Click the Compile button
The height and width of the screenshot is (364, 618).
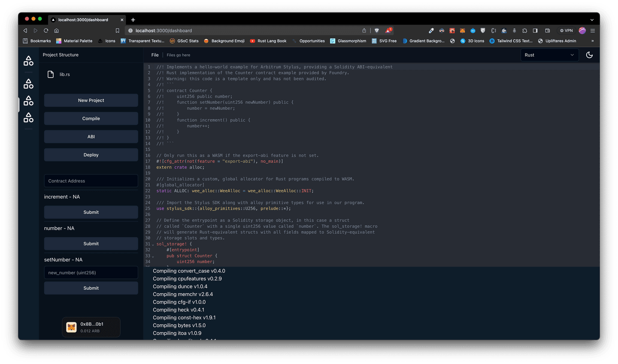tap(91, 118)
